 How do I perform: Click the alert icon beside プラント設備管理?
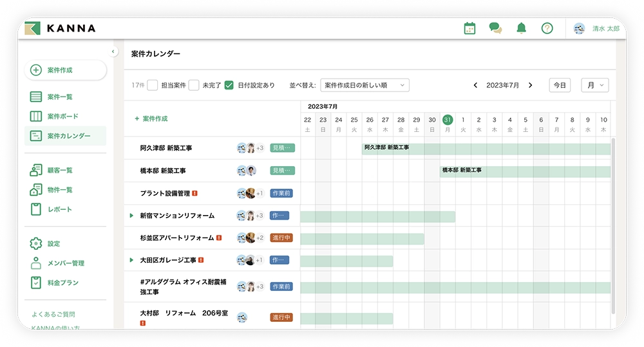194,193
